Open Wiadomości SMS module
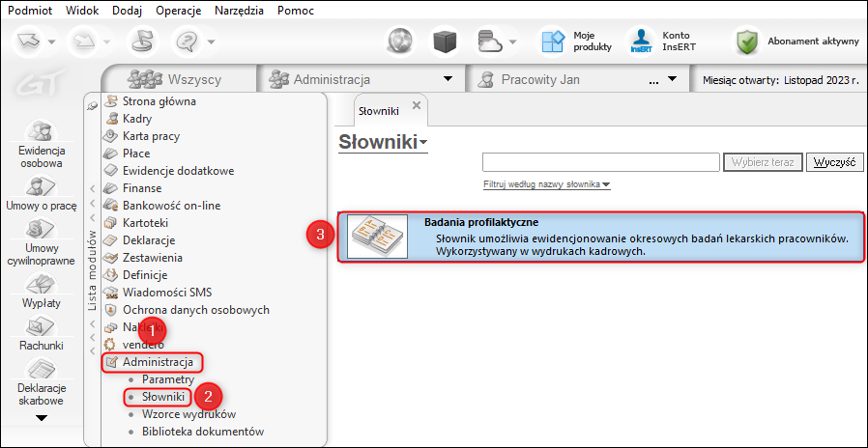 pyautogui.click(x=167, y=293)
